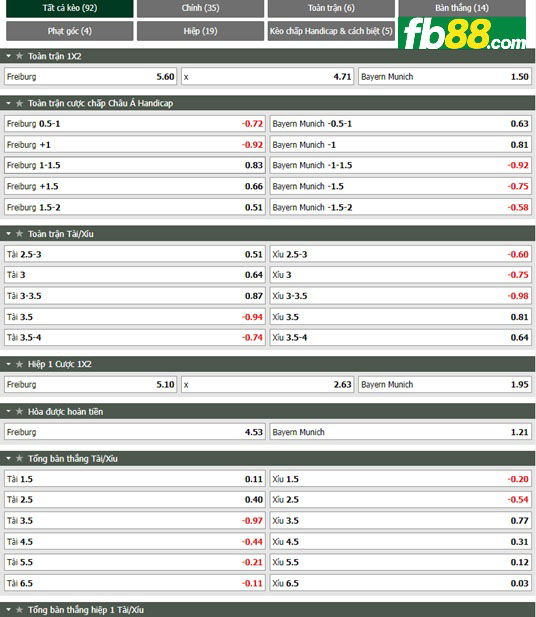Pick draw x at 4.71 odds
536x617 pixels.
click(x=268, y=77)
